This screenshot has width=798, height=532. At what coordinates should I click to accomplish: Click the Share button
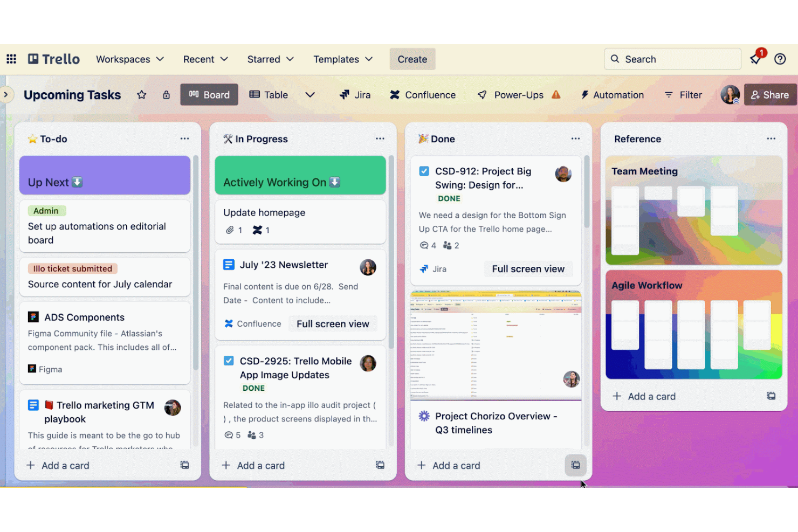pos(770,95)
